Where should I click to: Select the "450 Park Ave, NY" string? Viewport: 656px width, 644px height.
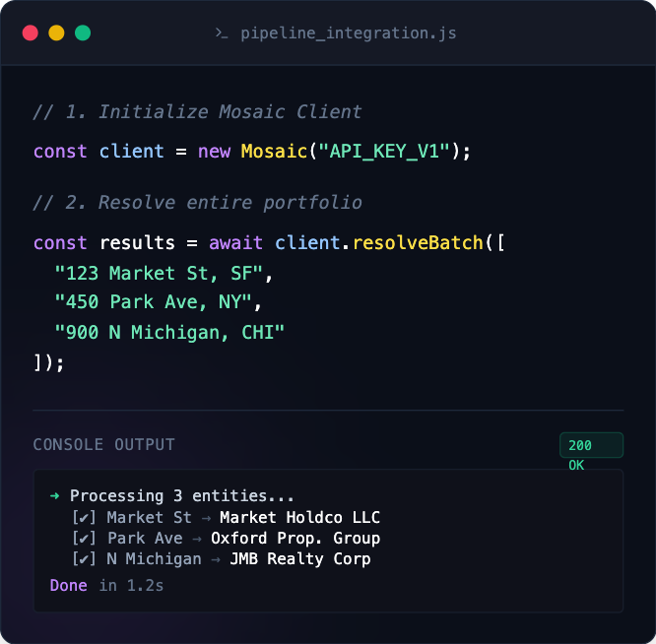(x=153, y=302)
